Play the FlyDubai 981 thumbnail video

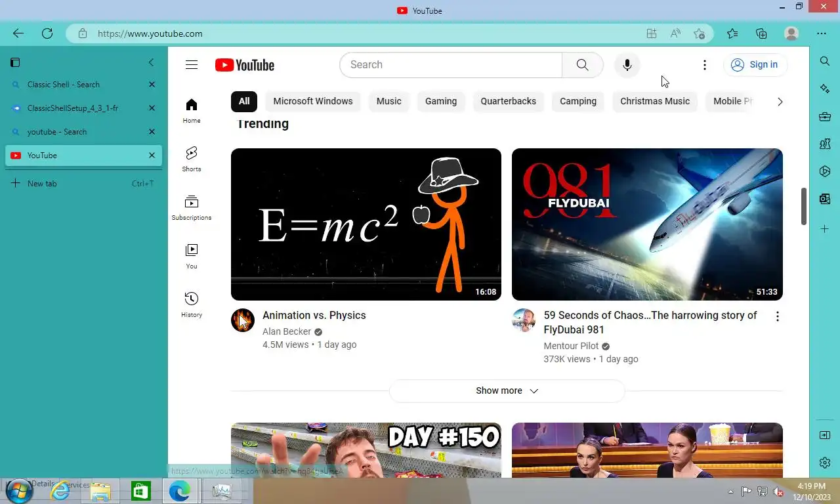click(647, 224)
